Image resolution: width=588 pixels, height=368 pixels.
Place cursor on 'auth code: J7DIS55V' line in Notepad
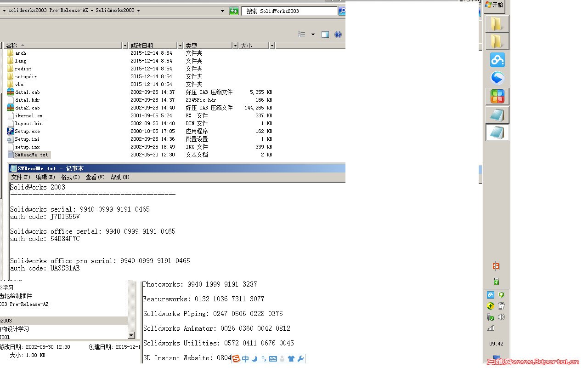[45, 217]
